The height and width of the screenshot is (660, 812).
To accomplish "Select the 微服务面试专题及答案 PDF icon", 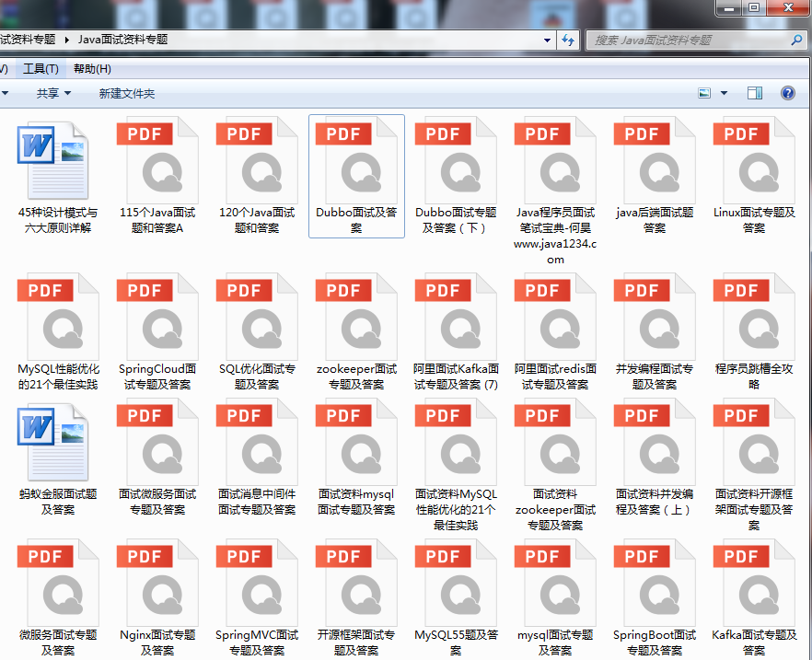I will tap(58, 584).
